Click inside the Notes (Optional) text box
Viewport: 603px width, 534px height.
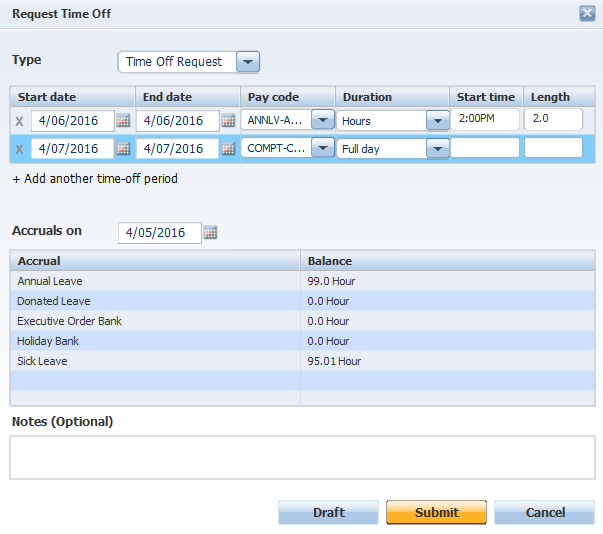[x=302, y=456]
